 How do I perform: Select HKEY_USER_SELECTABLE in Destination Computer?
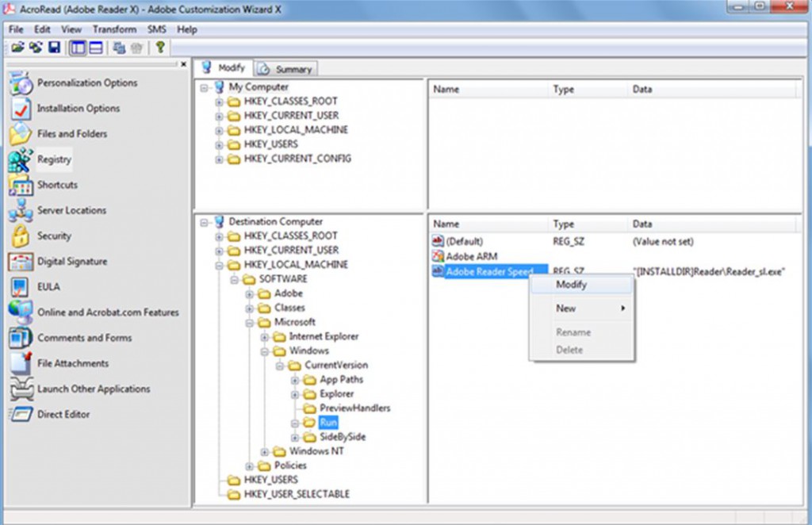pyautogui.click(x=297, y=494)
